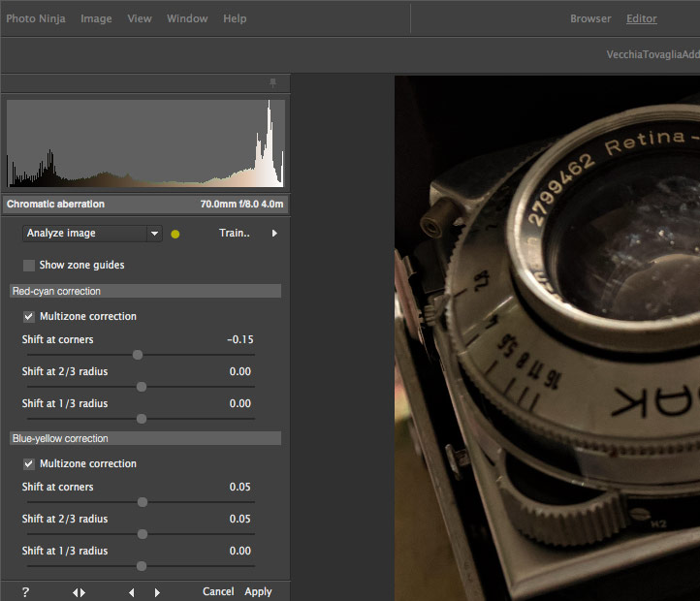The height and width of the screenshot is (601, 700).
Task: Click the Chromatic aberration panel header
Action: (145, 205)
